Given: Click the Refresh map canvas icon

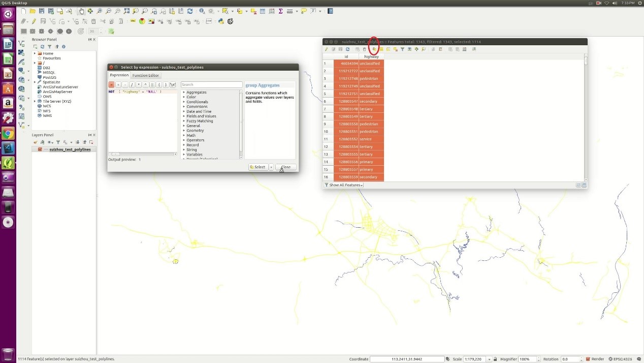Looking at the screenshot, I should click(190, 11).
